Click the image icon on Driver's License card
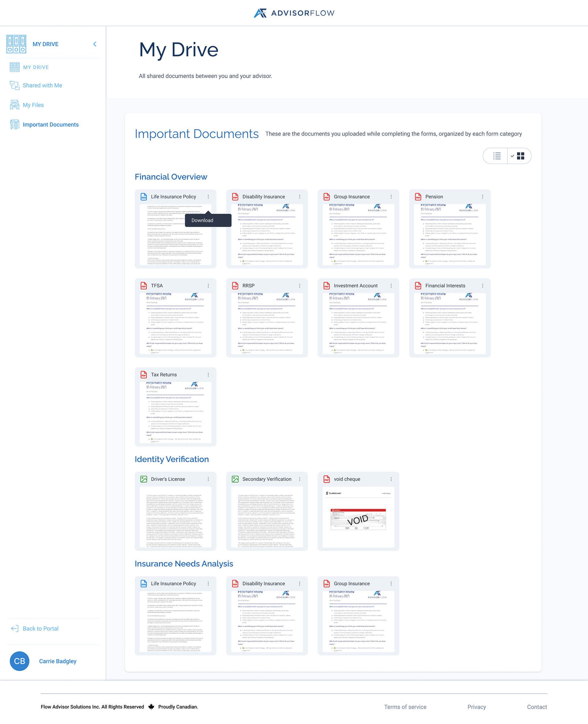 pos(144,479)
